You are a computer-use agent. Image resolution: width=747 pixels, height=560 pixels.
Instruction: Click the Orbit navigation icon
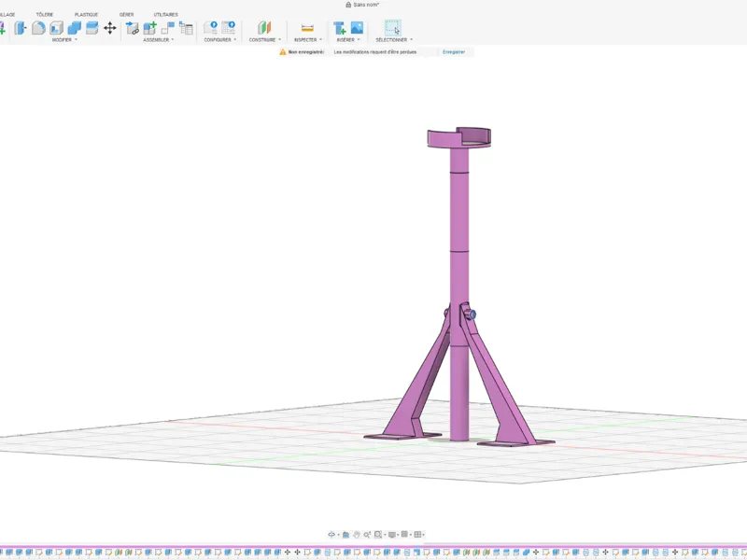click(x=331, y=534)
